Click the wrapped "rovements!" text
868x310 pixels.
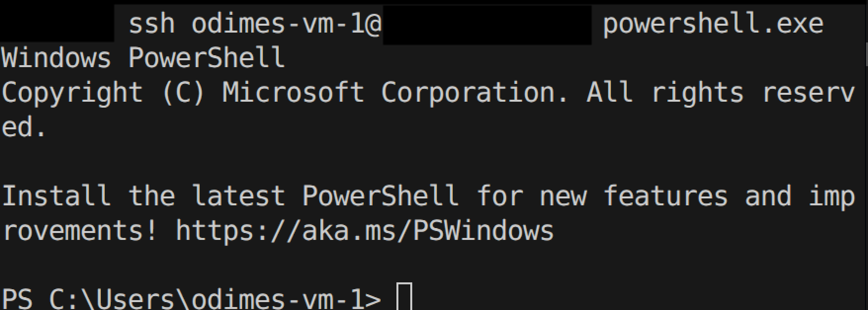pos(80,231)
